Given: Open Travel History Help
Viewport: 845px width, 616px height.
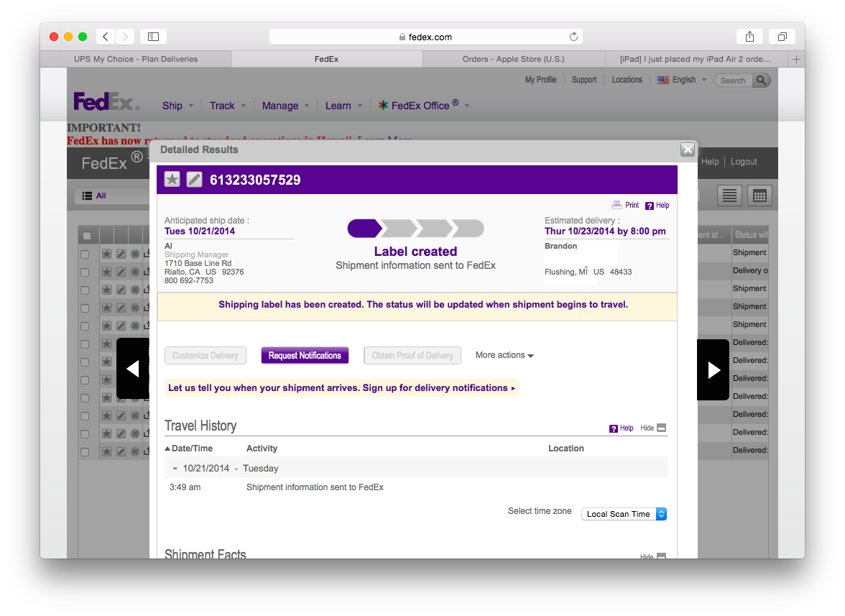Looking at the screenshot, I should click(621, 428).
